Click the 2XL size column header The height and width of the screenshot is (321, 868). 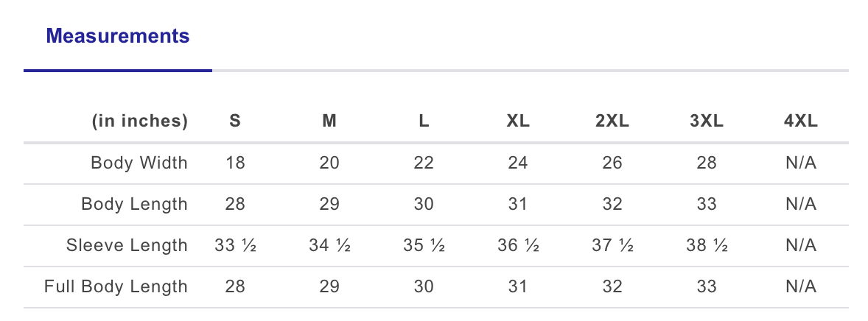tap(612, 121)
